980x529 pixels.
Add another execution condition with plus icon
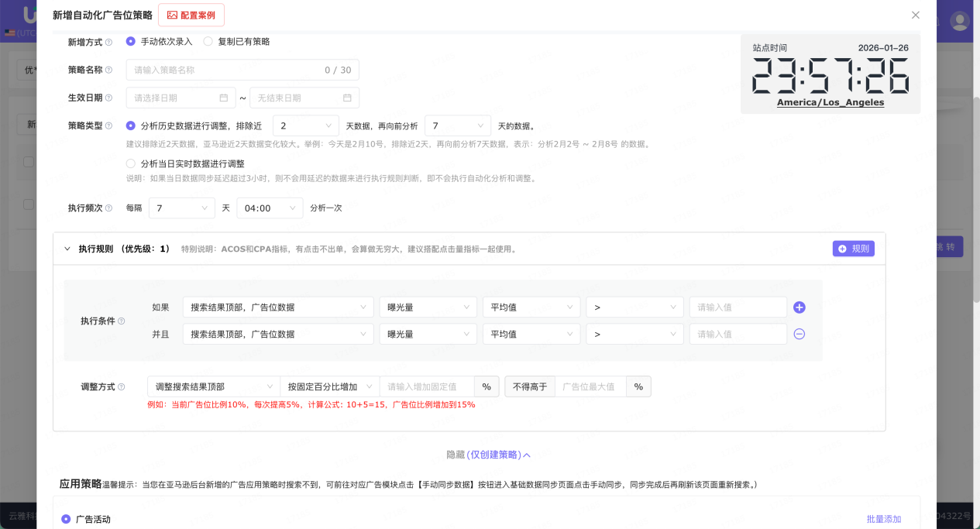(799, 307)
